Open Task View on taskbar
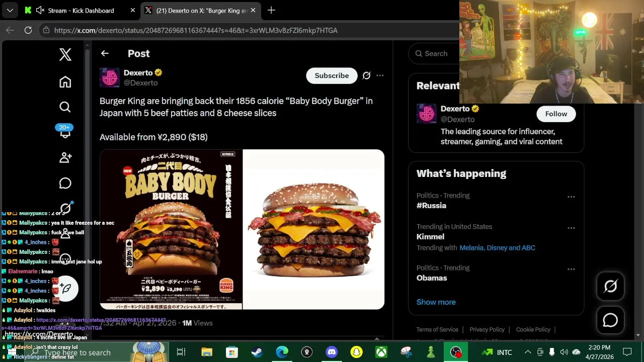The height and width of the screenshot is (362, 644). pyautogui.click(x=181, y=352)
